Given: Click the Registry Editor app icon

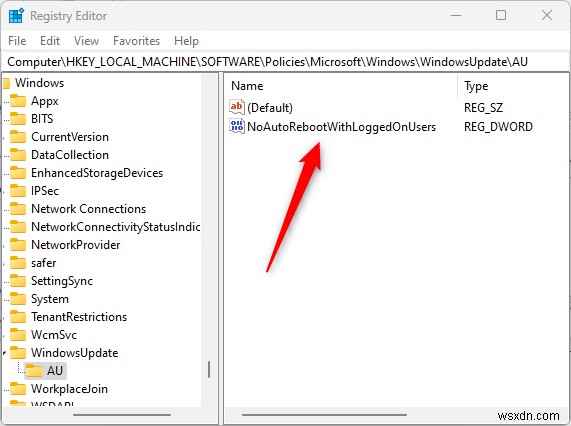Looking at the screenshot, I should 16,16.
